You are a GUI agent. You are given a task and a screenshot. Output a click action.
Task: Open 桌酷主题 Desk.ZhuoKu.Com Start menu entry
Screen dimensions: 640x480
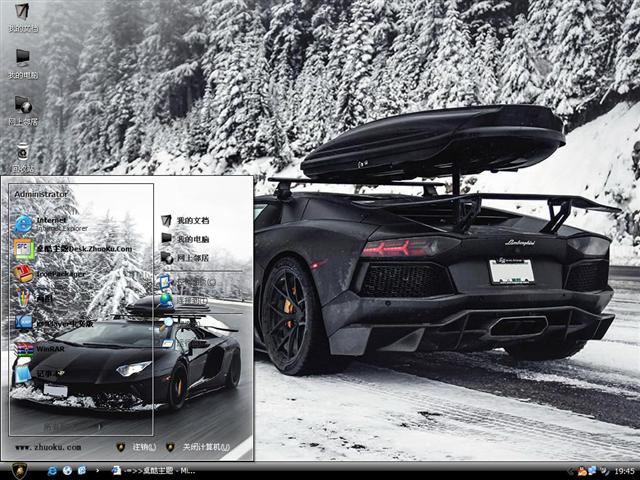pos(73,249)
